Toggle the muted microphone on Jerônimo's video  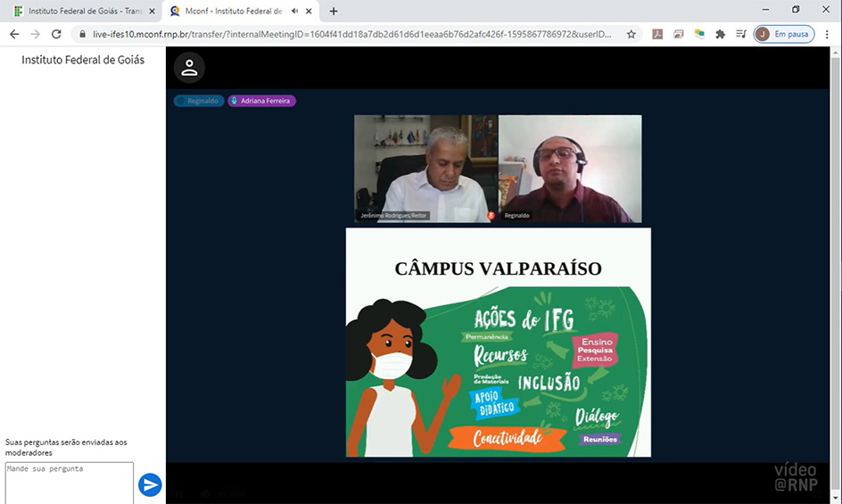point(490,216)
